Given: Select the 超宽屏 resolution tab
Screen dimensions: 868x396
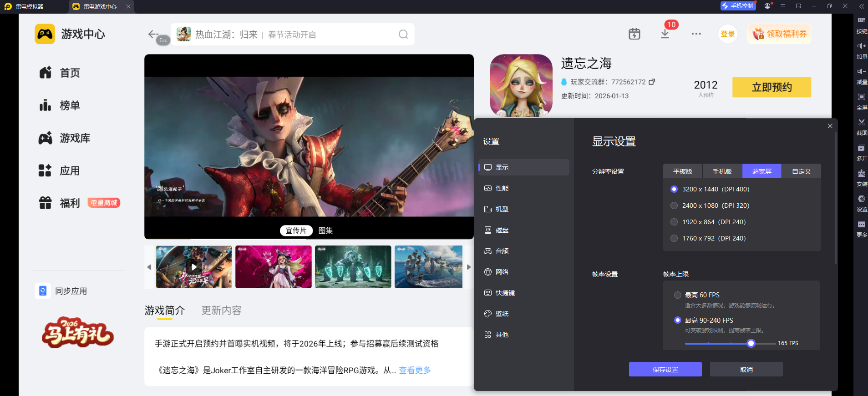Looking at the screenshot, I should pyautogui.click(x=762, y=171).
